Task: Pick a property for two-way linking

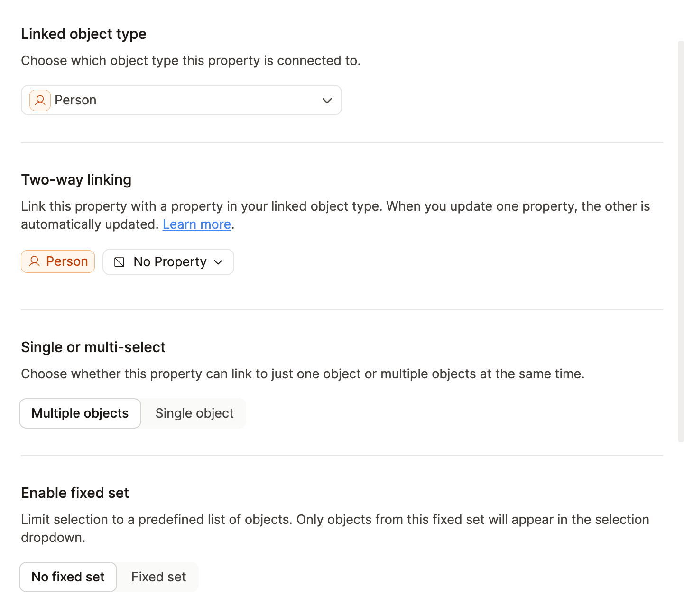Action: point(168,261)
